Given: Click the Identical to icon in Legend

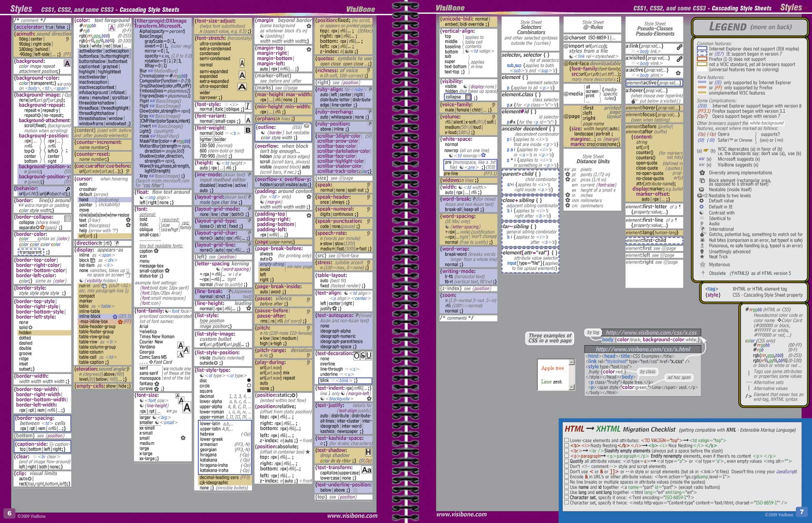Looking at the screenshot, I should pyautogui.click(x=702, y=218).
